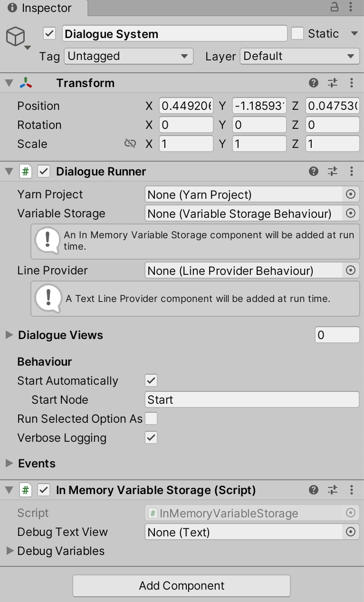Open Yarn Project object picker
The image size is (364, 602).
tap(351, 194)
